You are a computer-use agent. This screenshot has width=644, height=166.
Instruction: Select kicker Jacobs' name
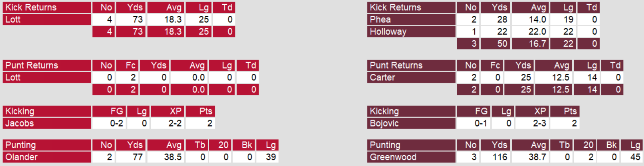[x=19, y=123]
